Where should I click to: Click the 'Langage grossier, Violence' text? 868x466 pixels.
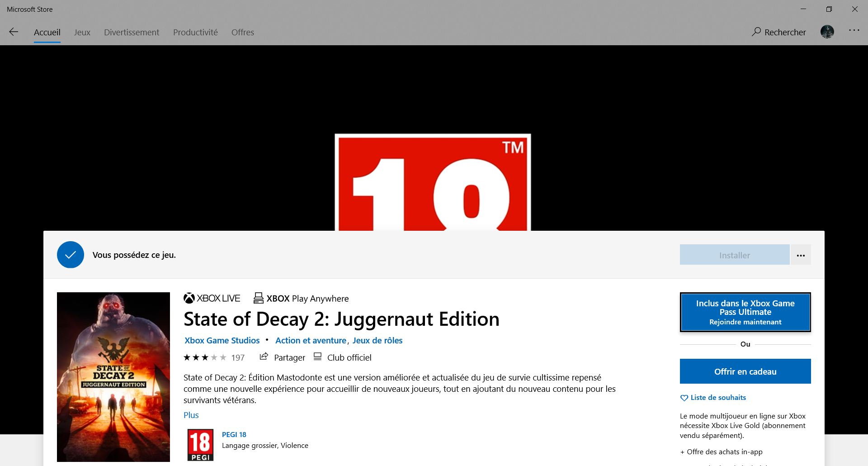click(265, 446)
